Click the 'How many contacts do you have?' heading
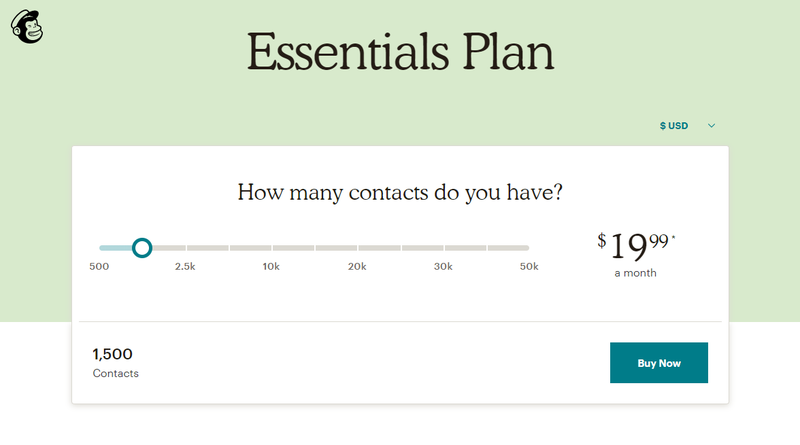Viewport: 800px width, 445px height. pos(400,192)
